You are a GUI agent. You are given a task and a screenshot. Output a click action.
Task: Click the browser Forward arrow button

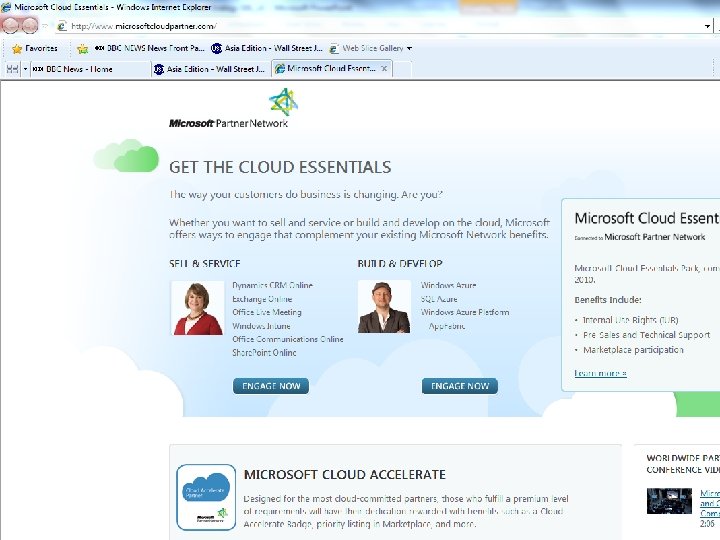click(x=30, y=25)
